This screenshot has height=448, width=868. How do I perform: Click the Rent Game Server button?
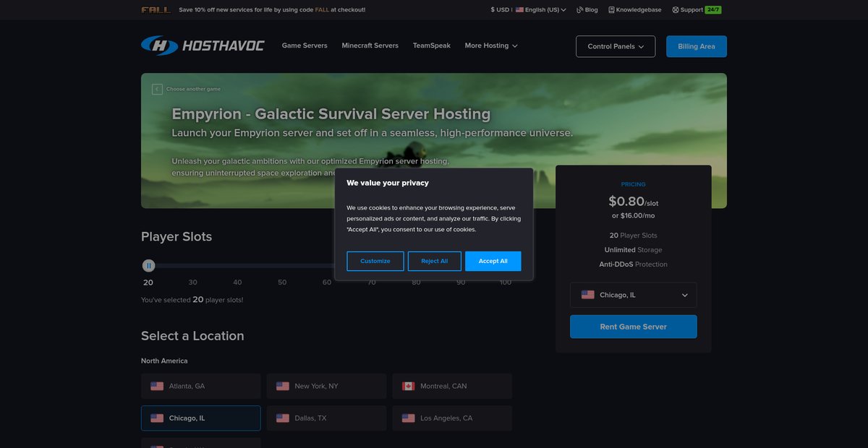[634, 327]
